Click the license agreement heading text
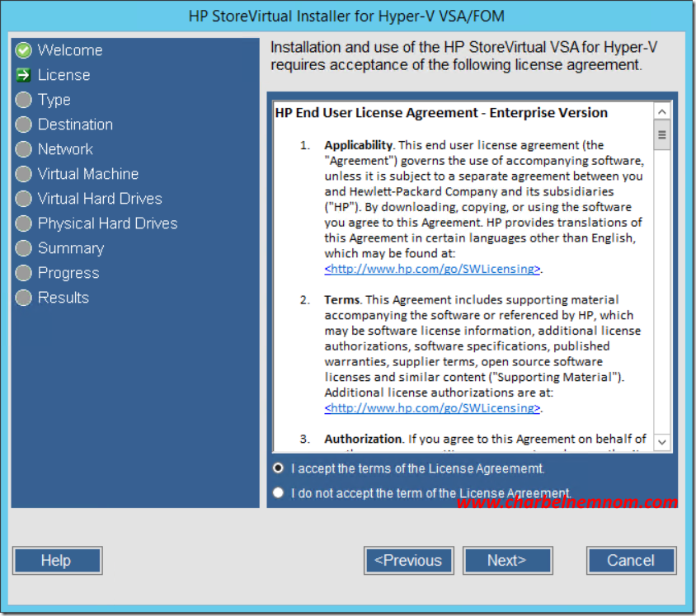 441,113
